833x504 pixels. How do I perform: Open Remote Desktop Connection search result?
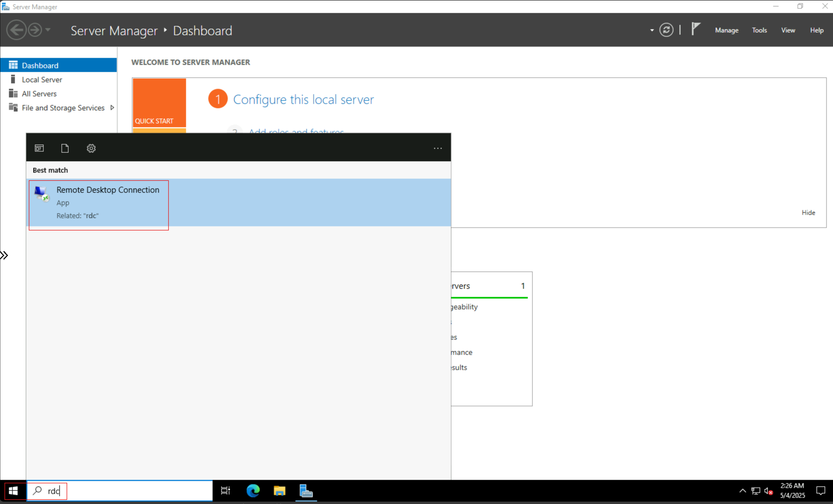tap(238, 202)
